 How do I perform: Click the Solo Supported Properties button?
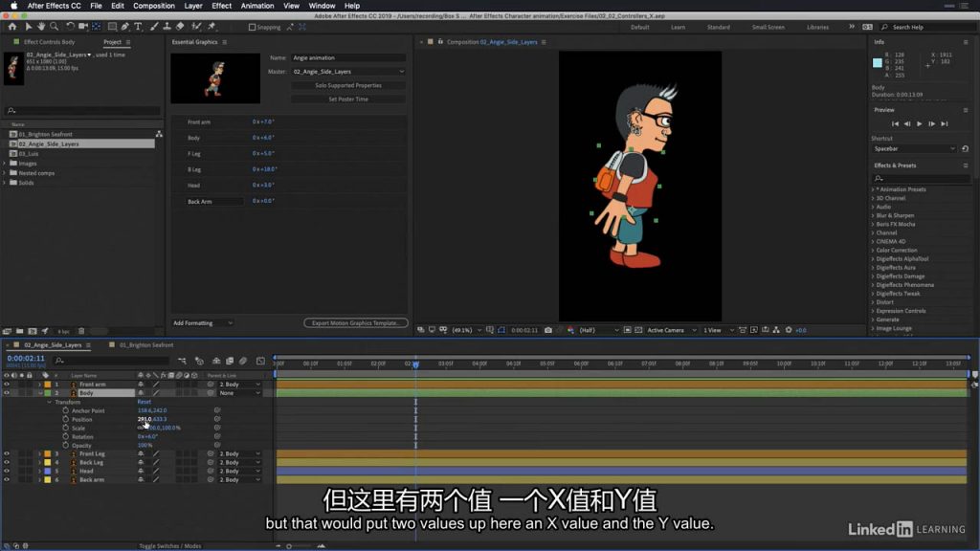348,85
